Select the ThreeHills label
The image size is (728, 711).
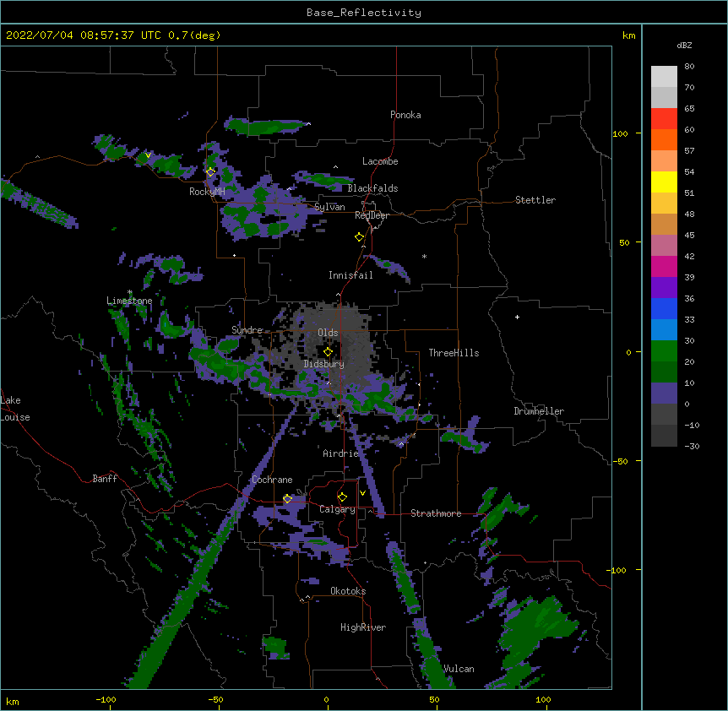[454, 353]
